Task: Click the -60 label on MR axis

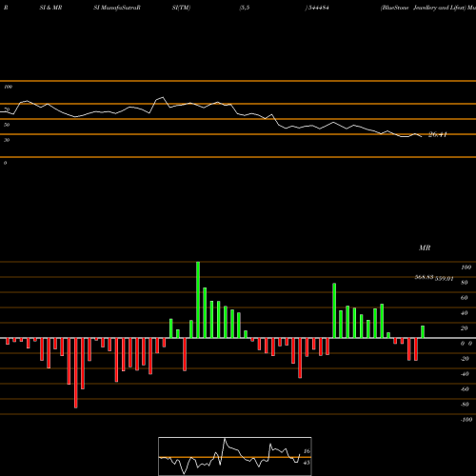Action: point(465,389)
